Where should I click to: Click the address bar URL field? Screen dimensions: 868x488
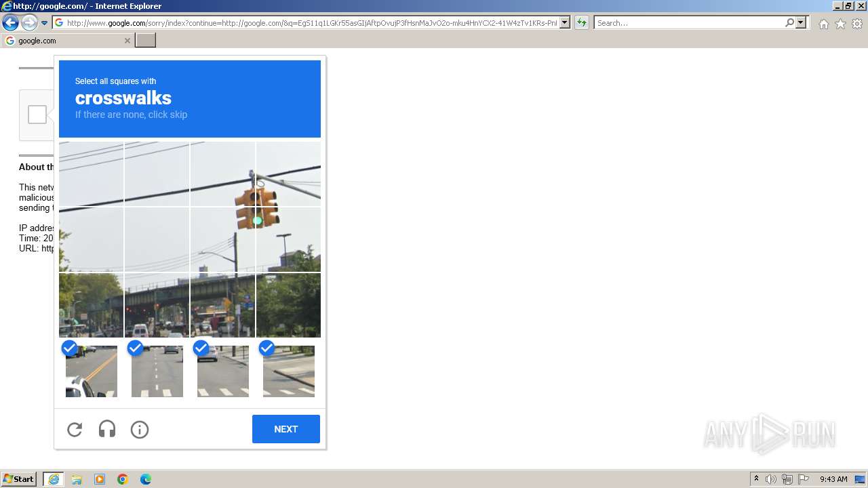click(312, 23)
